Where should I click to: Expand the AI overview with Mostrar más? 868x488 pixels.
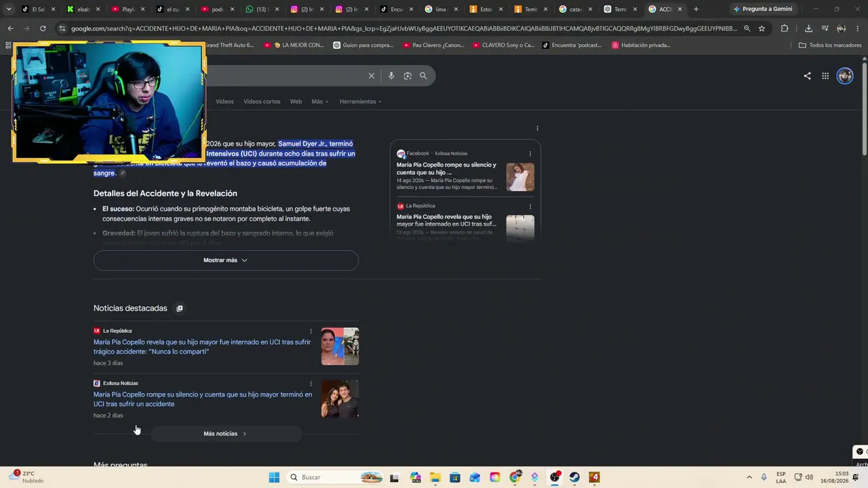click(x=226, y=260)
